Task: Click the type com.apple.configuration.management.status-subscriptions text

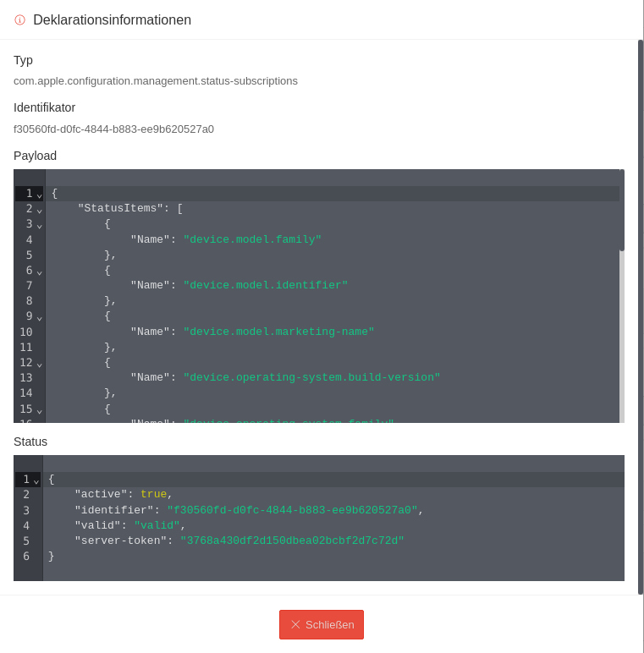Action: [156, 81]
